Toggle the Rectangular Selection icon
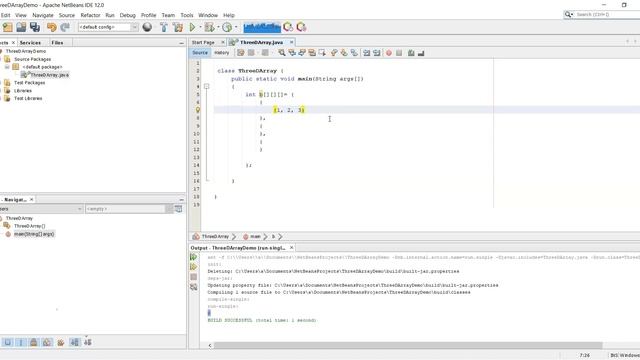The height and width of the screenshot is (360, 640). (x=322, y=53)
